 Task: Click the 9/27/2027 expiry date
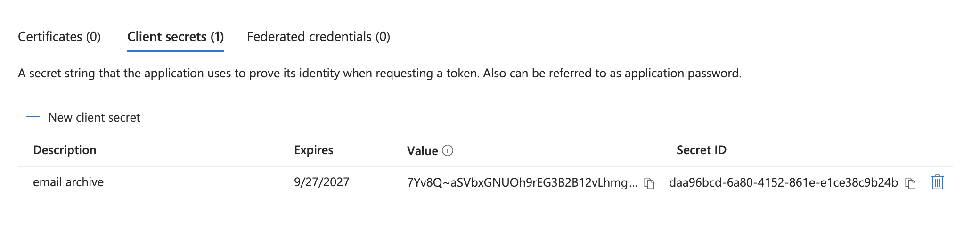tap(321, 182)
